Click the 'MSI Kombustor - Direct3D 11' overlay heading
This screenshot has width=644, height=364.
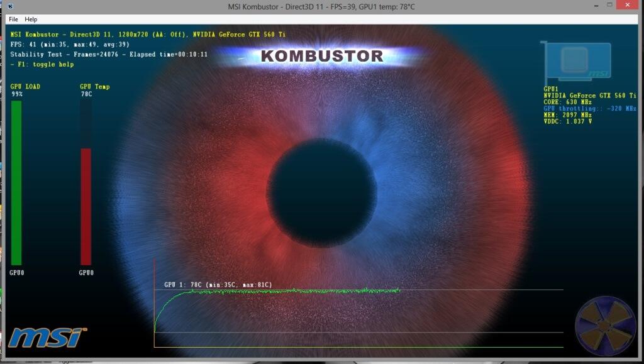pyautogui.click(x=148, y=35)
